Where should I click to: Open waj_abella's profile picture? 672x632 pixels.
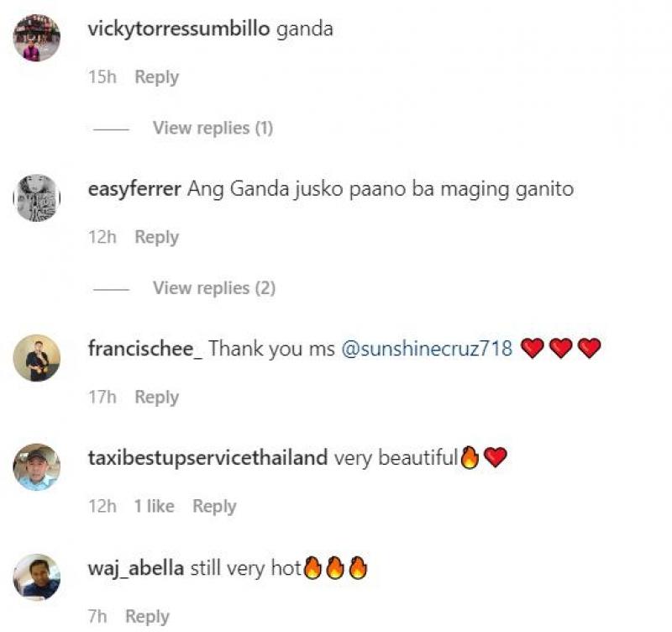tap(37, 577)
